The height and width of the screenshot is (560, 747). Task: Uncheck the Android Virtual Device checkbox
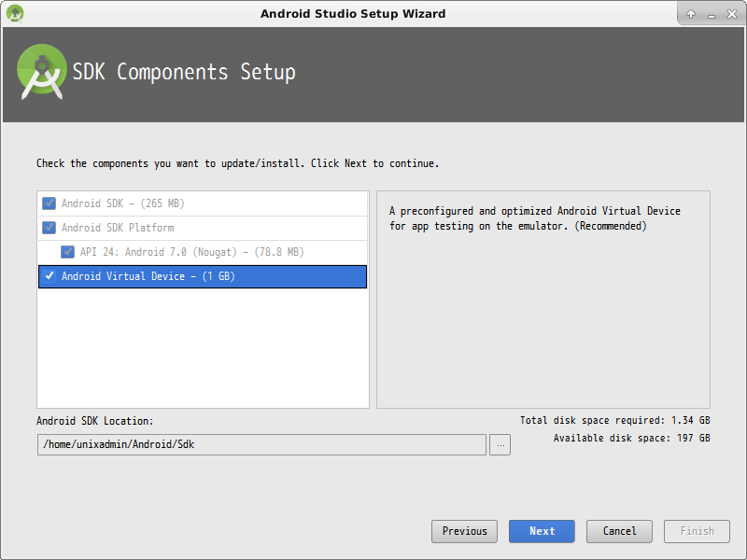coord(49,276)
